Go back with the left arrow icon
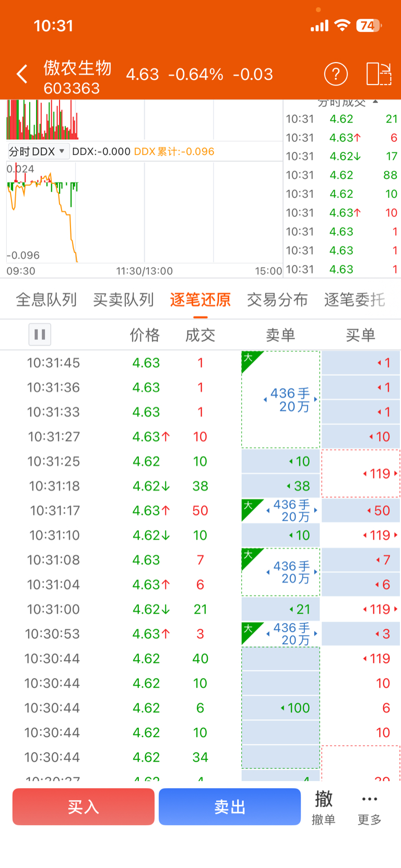The height and width of the screenshot is (868, 401). click(22, 74)
